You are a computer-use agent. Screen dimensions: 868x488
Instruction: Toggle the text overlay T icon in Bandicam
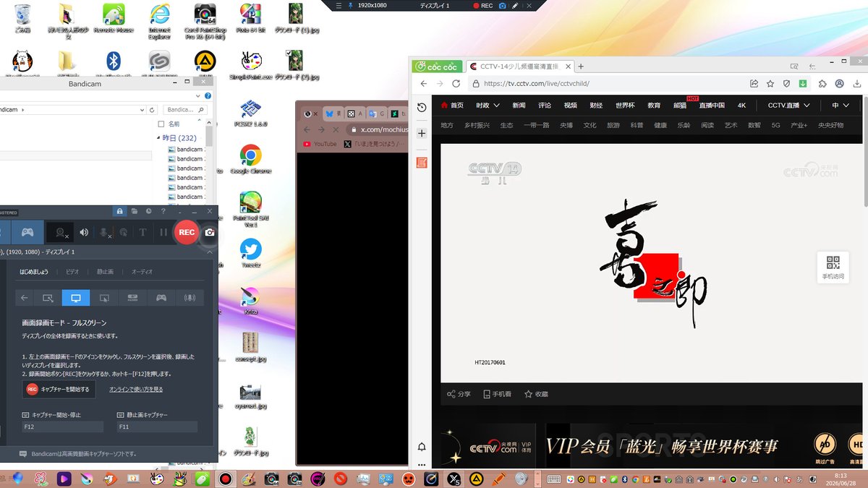tap(142, 232)
